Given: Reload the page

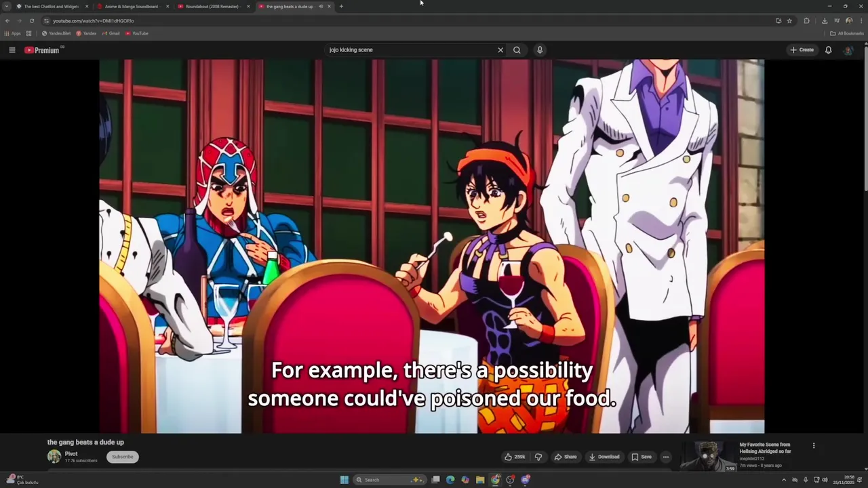Looking at the screenshot, I should (31, 21).
